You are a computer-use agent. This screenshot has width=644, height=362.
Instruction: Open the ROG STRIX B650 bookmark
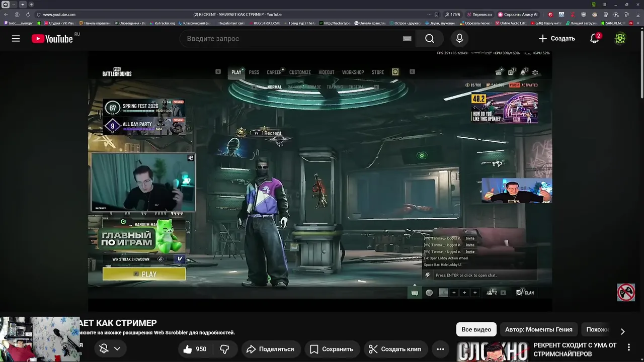pos(264,23)
